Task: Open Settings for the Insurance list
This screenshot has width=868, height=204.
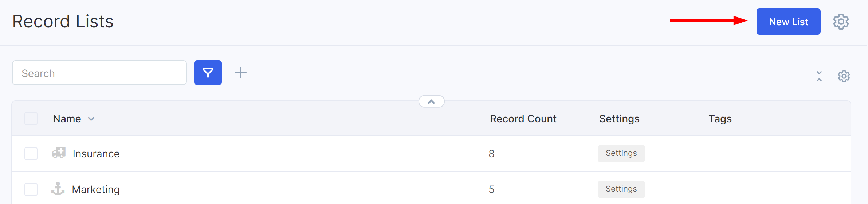Action: [x=621, y=153]
